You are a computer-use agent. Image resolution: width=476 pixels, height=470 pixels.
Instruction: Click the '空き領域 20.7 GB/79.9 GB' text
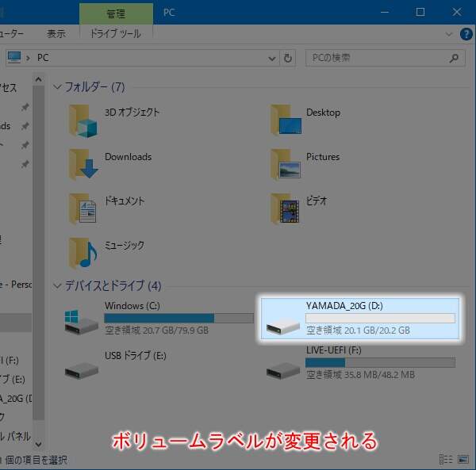tap(156, 331)
